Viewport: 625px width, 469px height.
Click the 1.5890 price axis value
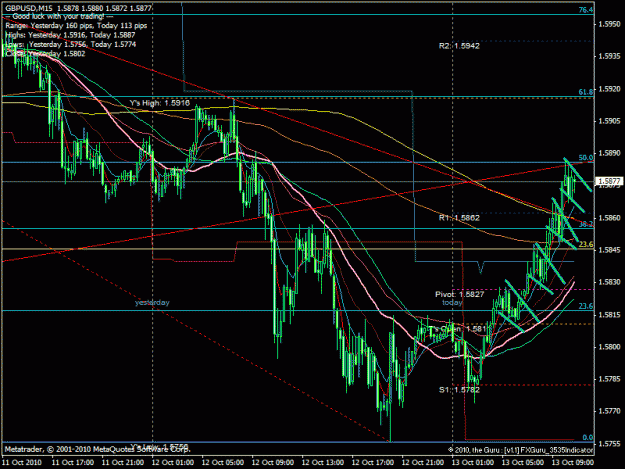[609, 153]
